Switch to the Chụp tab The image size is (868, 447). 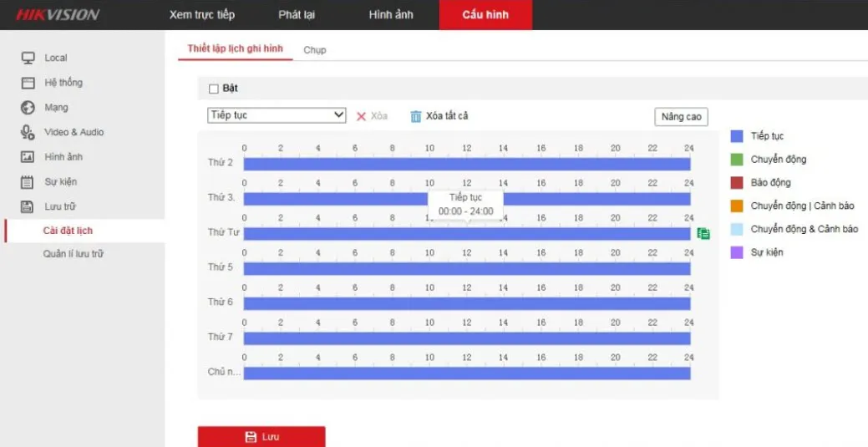click(315, 50)
